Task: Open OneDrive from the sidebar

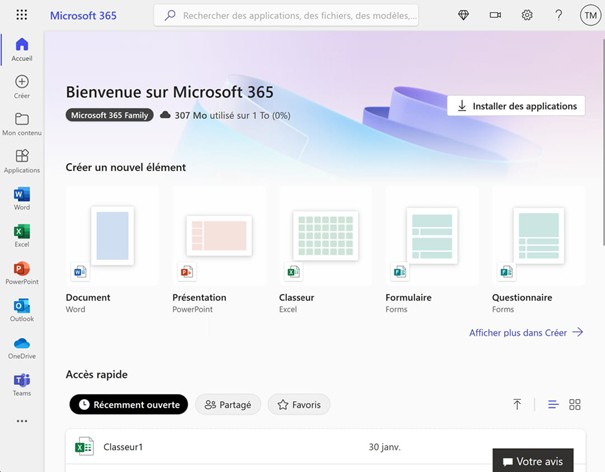Action: [x=22, y=348]
